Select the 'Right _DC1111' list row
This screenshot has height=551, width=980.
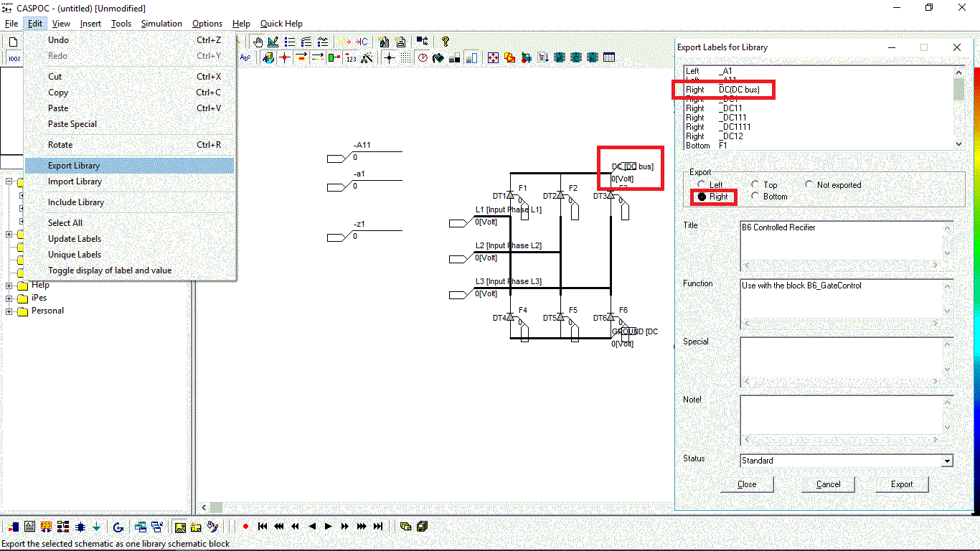(819, 127)
